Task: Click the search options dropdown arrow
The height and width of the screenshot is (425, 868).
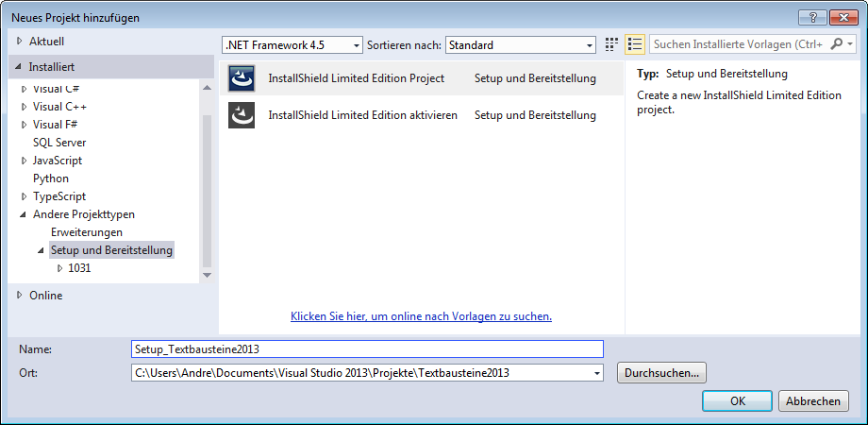Action: coord(850,44)
